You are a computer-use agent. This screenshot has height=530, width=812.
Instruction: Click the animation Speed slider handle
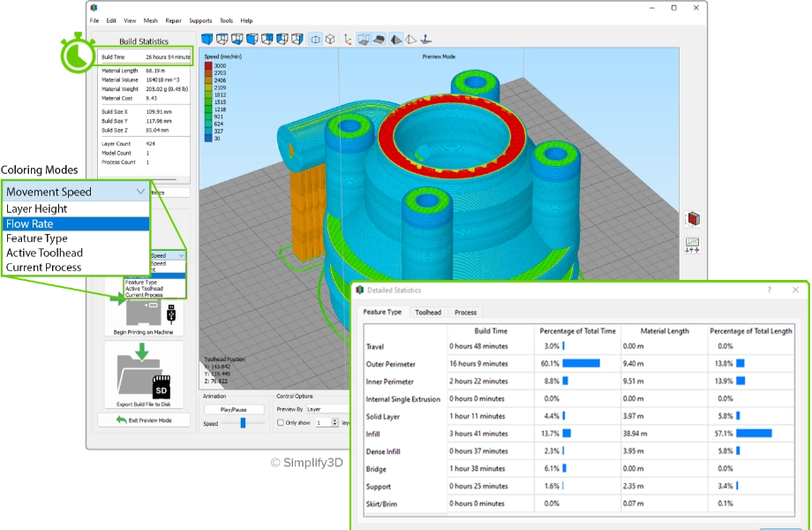tap(243, 423)
